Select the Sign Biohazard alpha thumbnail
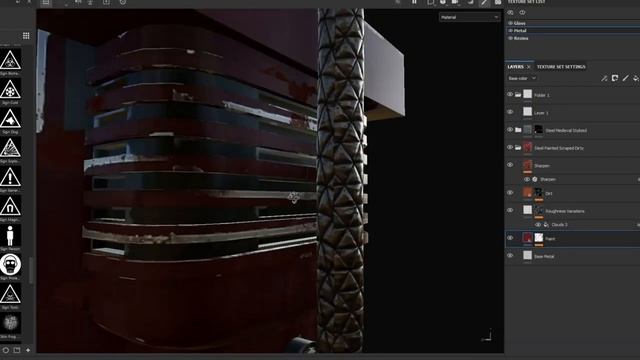The image size is (640, 360). coord(10,60)
